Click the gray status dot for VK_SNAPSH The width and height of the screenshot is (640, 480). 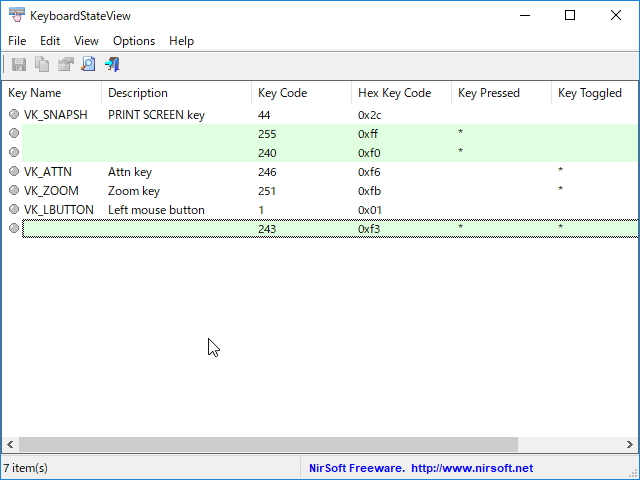click(x=14, y=114)
